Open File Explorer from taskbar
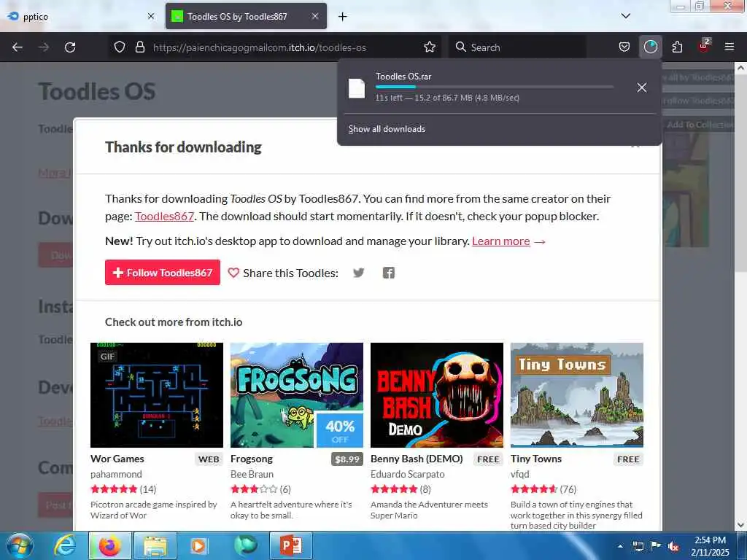This screenshot has height=560, width=747. click(155, 545)
